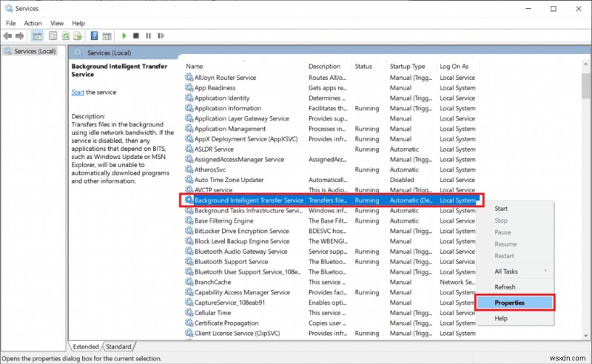Click the Export List toolbar icon
Screen dimensions: 592x364
pos(78,36)
